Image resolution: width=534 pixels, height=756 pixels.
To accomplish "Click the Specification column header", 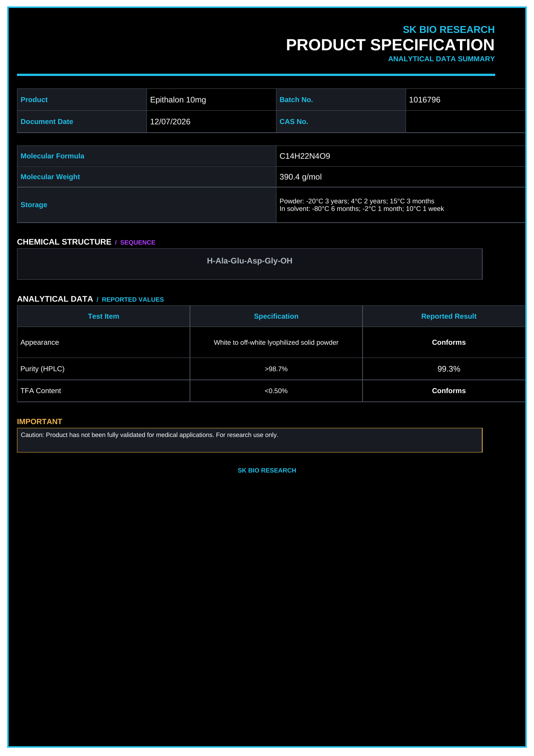I will click(x=276, y=316).
